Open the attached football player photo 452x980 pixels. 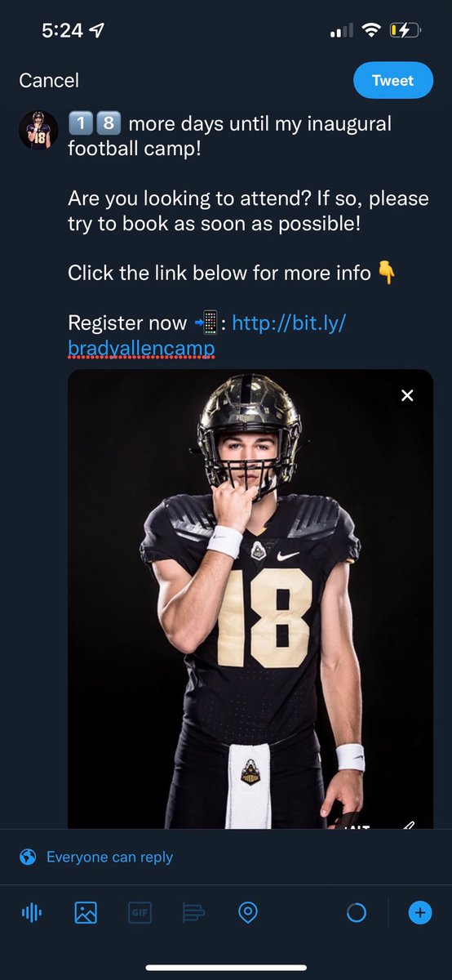(250, 599)
